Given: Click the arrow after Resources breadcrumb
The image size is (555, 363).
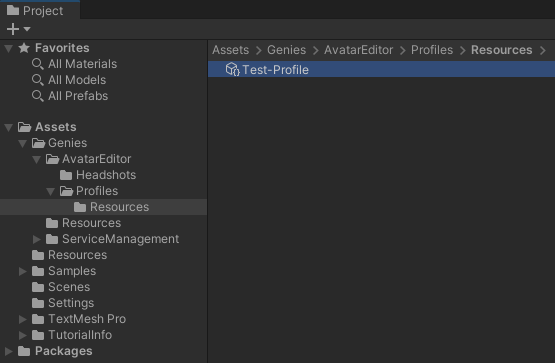Looking at the screenshot, I should click(543, 50).
